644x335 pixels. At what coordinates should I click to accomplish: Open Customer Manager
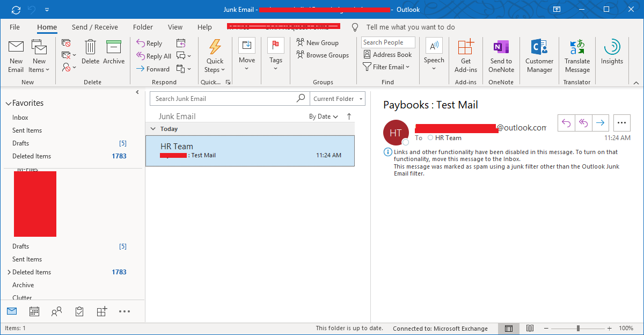pyautogui.click(x=539, y=56)
